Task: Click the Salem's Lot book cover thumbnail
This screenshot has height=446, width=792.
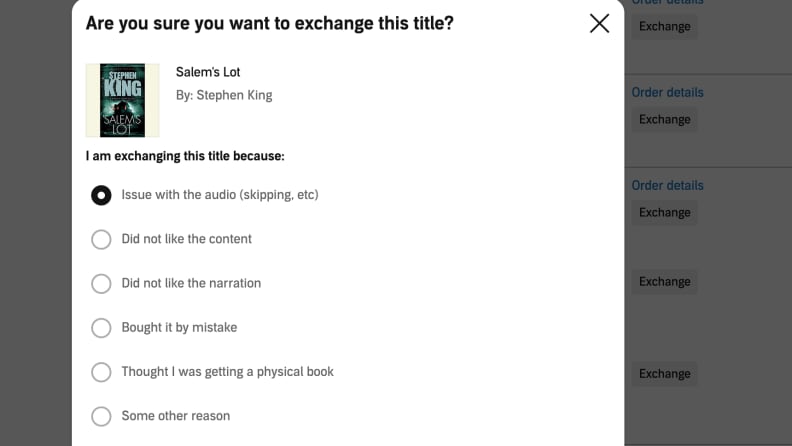Action: coord(122,100)
